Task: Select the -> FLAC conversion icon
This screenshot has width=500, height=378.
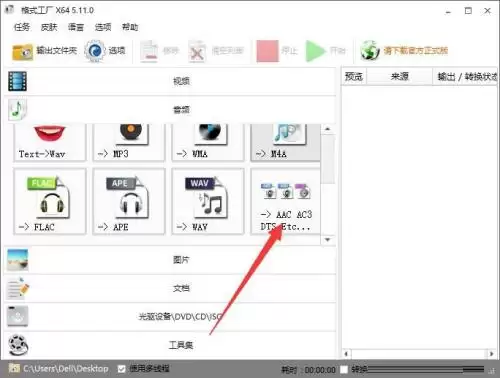Action: (x=50, y=201)
